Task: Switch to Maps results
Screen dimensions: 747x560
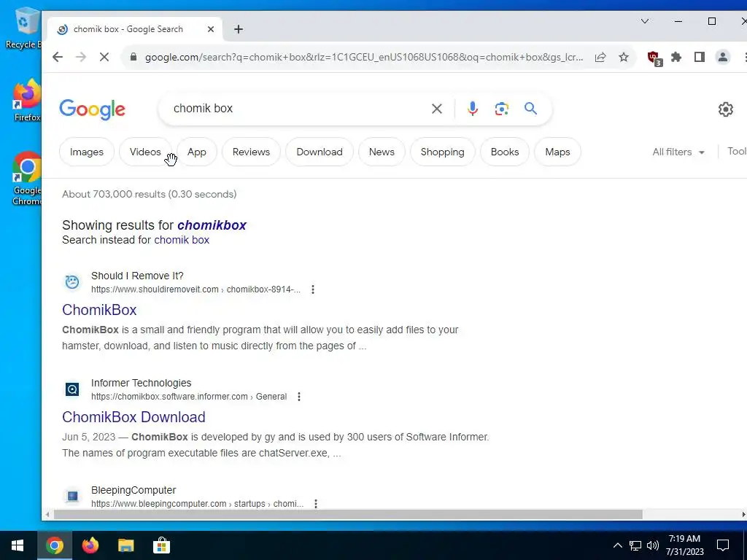Action: pos(557,152)
